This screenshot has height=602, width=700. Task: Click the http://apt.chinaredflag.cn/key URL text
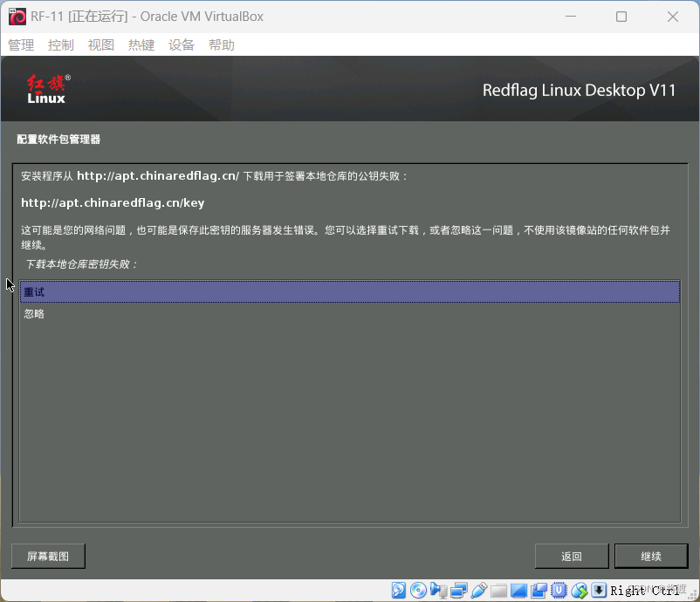(113, 203)
